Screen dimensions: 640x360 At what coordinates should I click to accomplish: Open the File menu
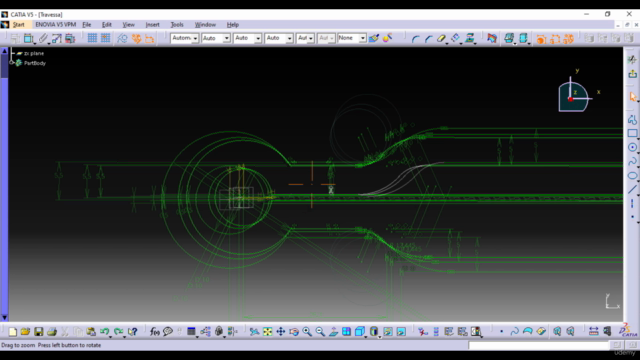point(87,24)
